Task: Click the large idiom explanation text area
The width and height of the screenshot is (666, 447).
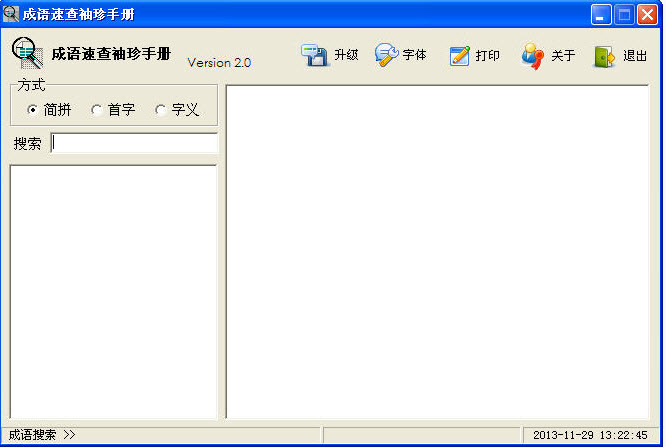Action: click(x=437, y=252)
